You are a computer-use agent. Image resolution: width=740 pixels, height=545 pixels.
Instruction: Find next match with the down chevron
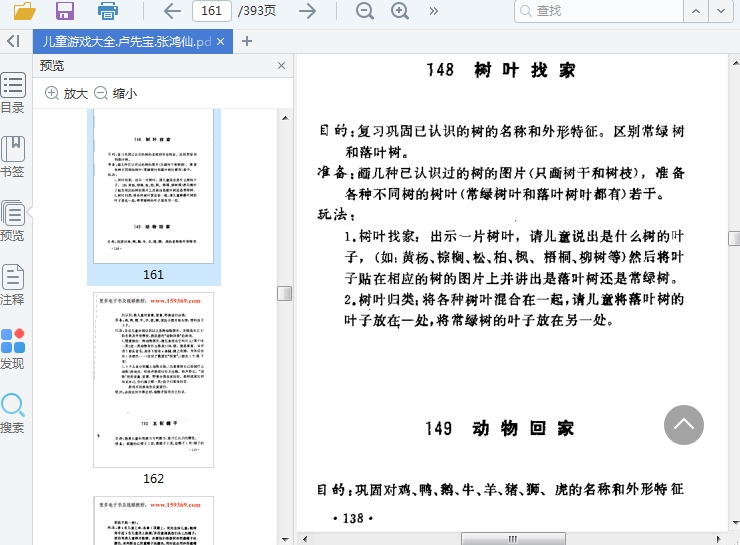[721, 11]
